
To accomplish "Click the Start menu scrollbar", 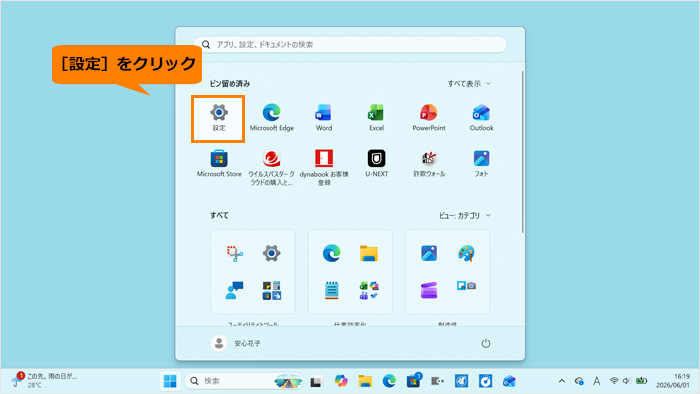I will [522, 152].
